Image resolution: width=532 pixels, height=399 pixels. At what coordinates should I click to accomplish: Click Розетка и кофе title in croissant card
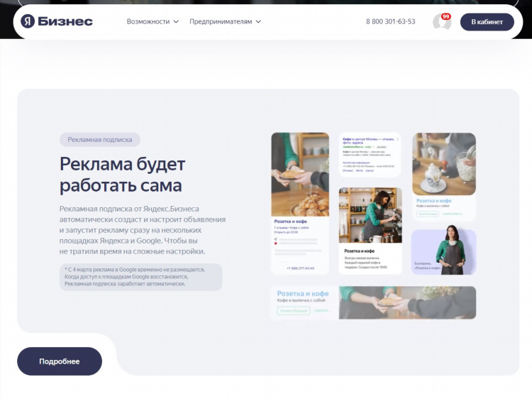pyautogui.click(x=290, y=222)
